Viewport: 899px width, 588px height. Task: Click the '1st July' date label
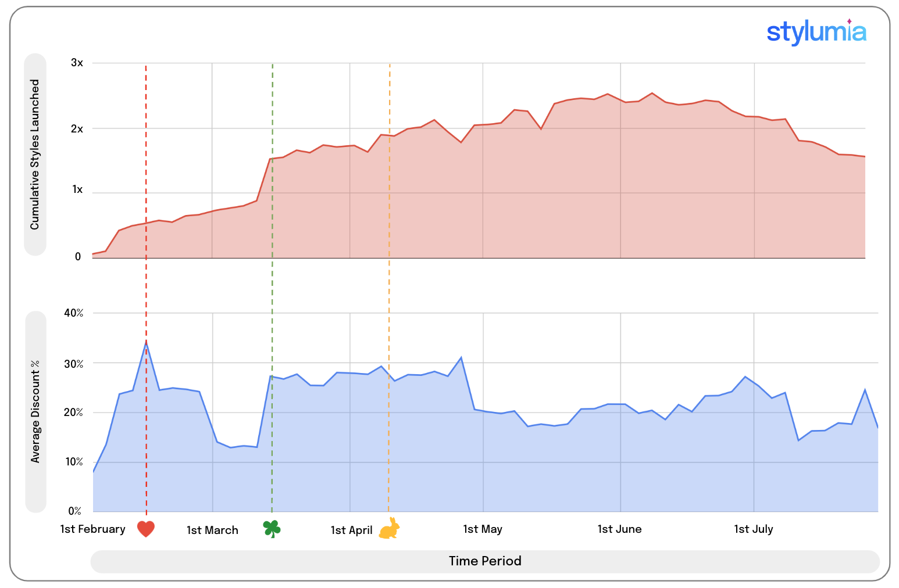(x=753, y=529)
